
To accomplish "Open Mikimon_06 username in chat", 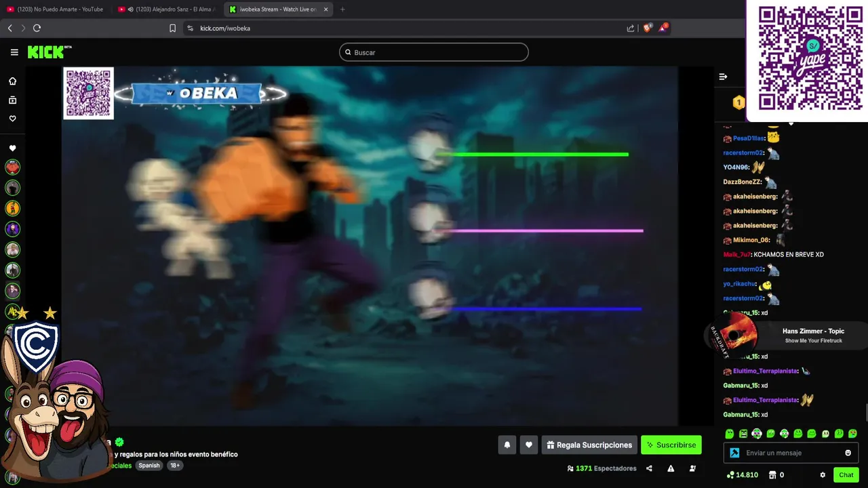I will coord(751,240).
